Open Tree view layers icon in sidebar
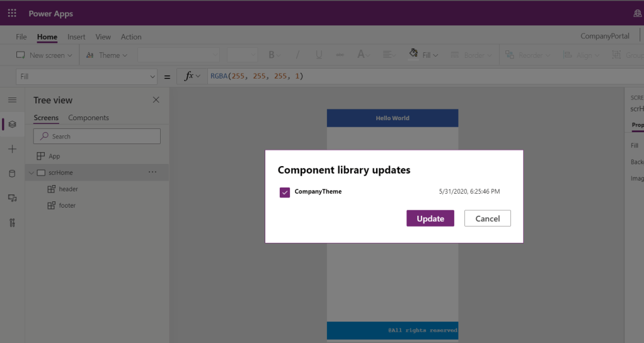 point(12,125)
